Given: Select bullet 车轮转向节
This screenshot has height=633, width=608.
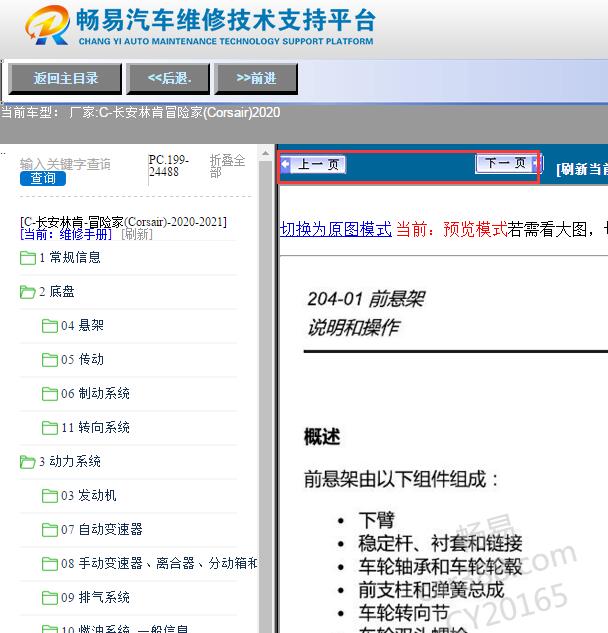Looking at the screenshot, I should [x=404, y=613].
